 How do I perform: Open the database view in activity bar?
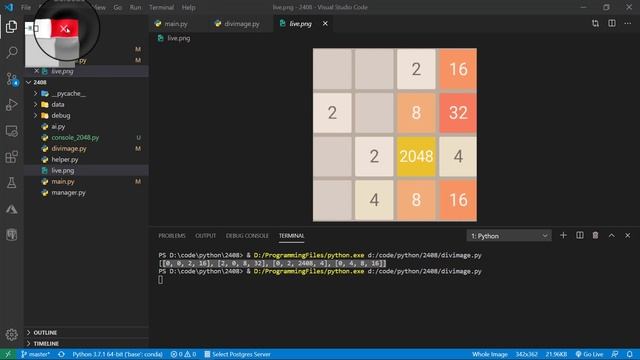(11, 235)
